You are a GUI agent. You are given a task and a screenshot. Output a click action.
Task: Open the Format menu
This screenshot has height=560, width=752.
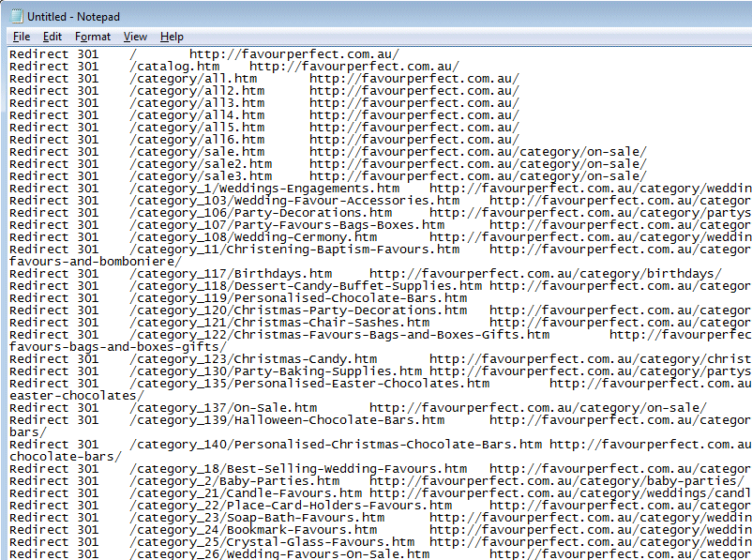pyautogui.click(x=93, y=37)
